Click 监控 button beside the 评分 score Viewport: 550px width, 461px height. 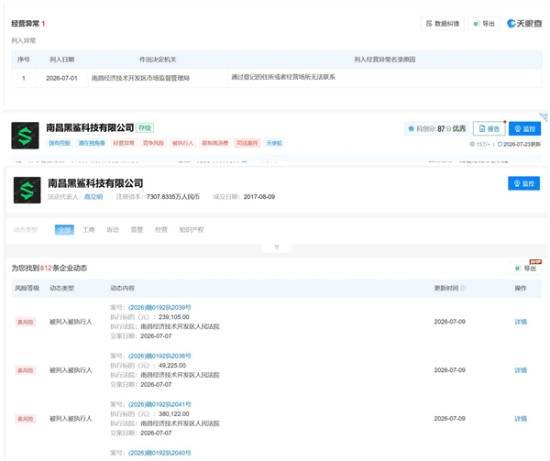[524, 129]
